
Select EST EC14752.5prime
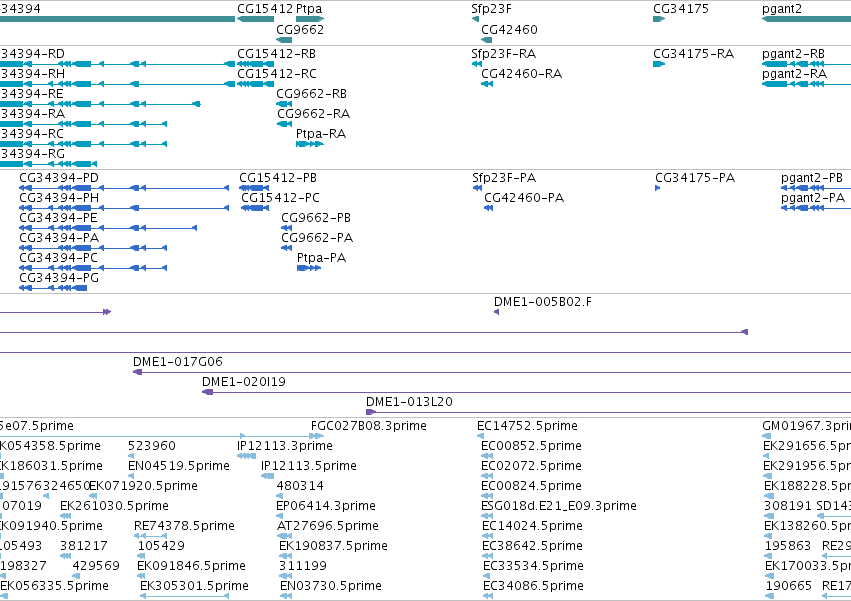[528, 426]
